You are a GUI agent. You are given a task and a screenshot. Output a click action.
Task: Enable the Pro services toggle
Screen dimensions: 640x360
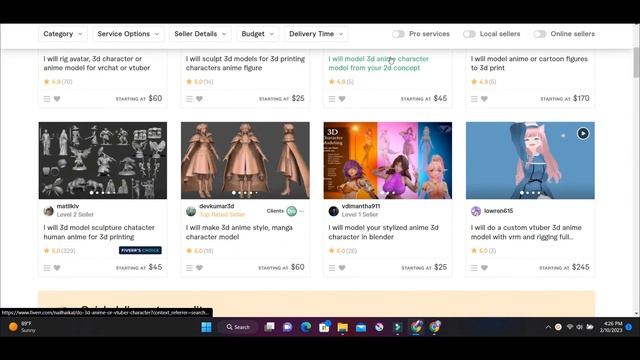[398, 34]
